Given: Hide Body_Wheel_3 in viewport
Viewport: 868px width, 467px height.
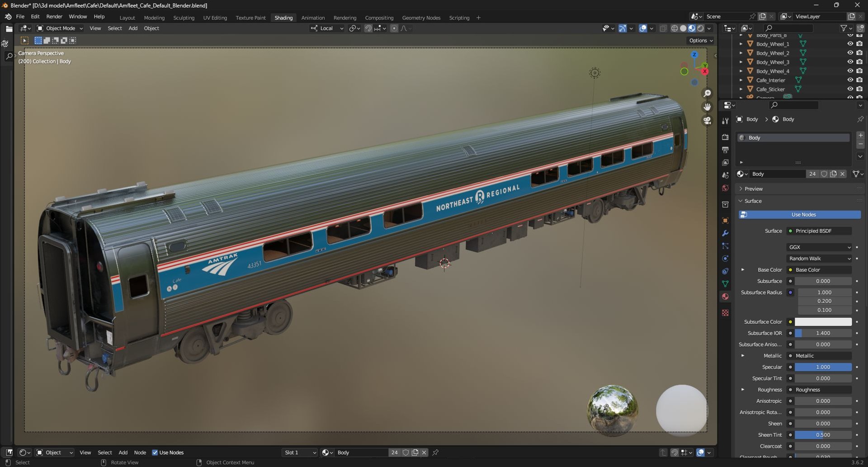Looking at the screenshot, I should [850, 62].
